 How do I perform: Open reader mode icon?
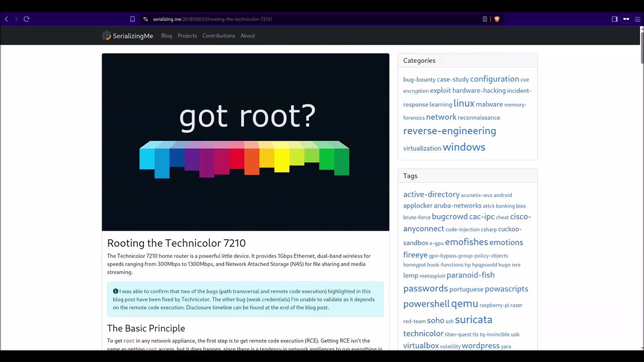coord(485,19)
